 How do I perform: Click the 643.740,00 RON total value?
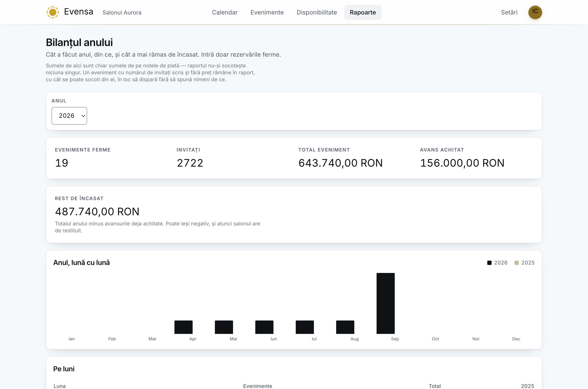(340, 163)
